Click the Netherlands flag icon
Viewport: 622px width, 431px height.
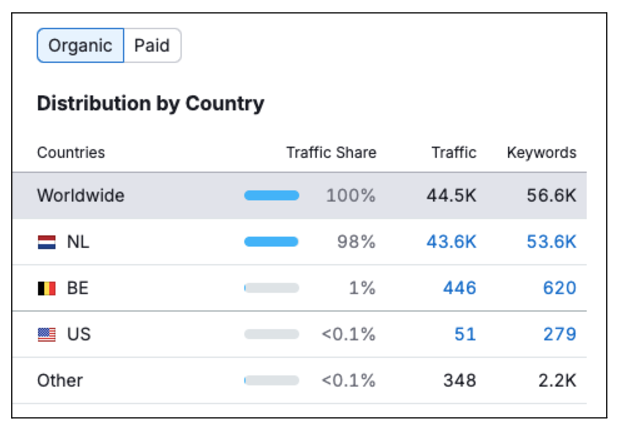pyautogui.click(x=47, y=242)
